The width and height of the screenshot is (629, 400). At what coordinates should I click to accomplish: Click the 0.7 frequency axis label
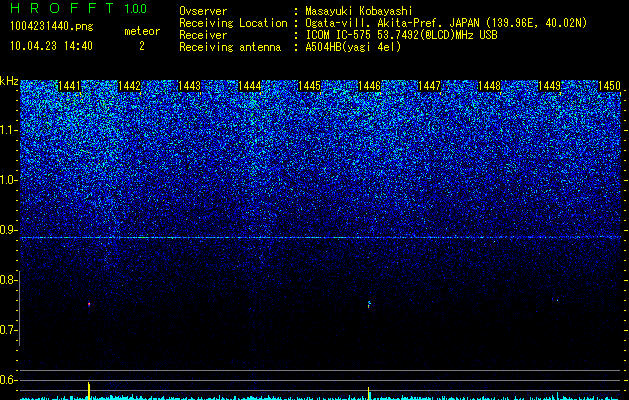[x=9, y=330]
